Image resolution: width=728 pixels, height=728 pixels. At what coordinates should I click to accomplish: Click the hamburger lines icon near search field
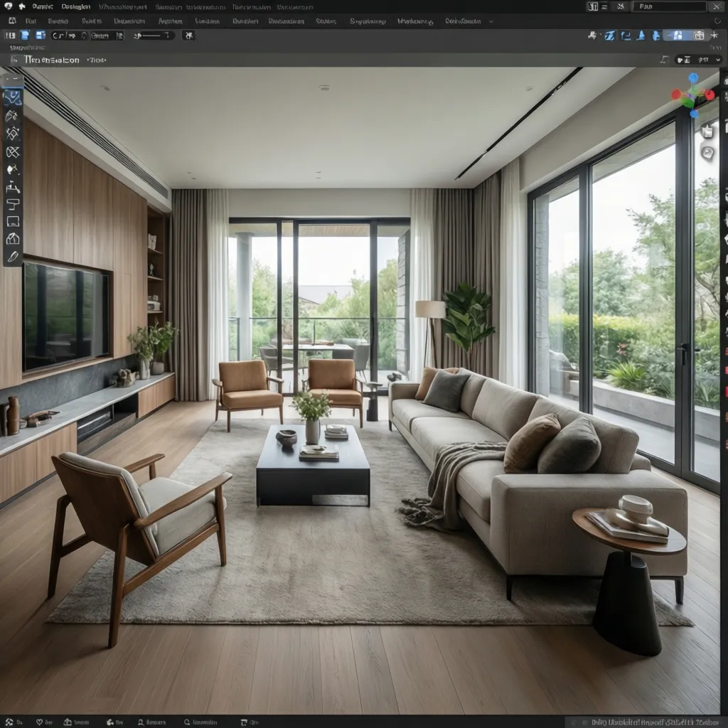[x=604, y=6]
